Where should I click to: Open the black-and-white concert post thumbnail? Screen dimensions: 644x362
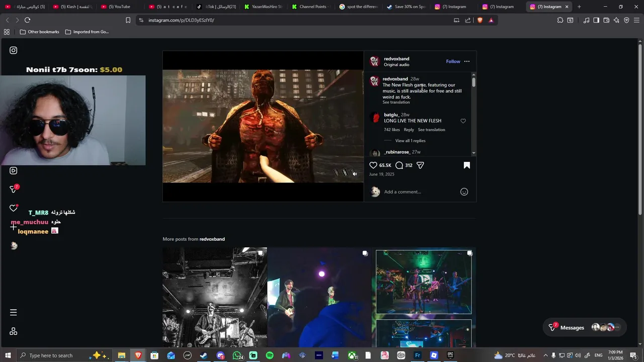(x=215, y=297)
